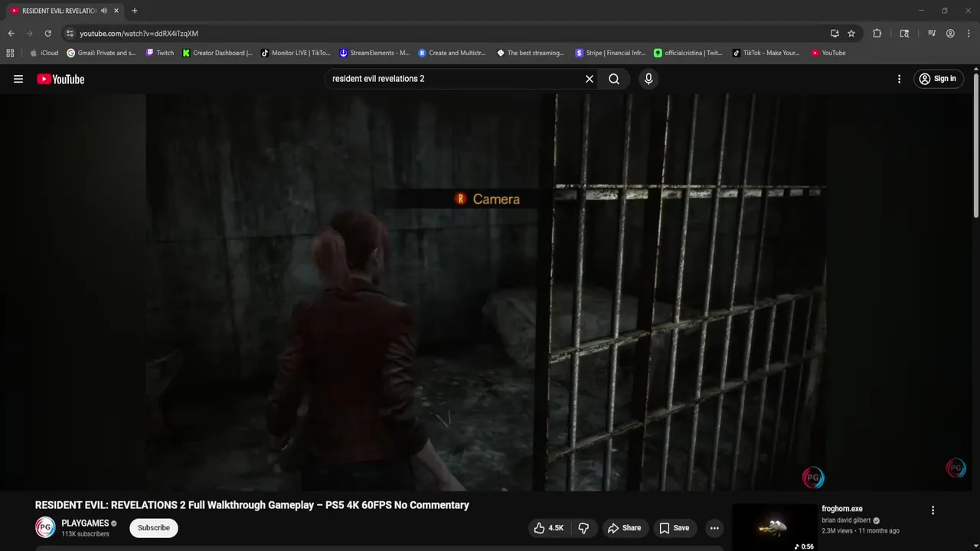Click the page vertical scrollbar
The image size is (980, 551).
[x=975, y=145]
